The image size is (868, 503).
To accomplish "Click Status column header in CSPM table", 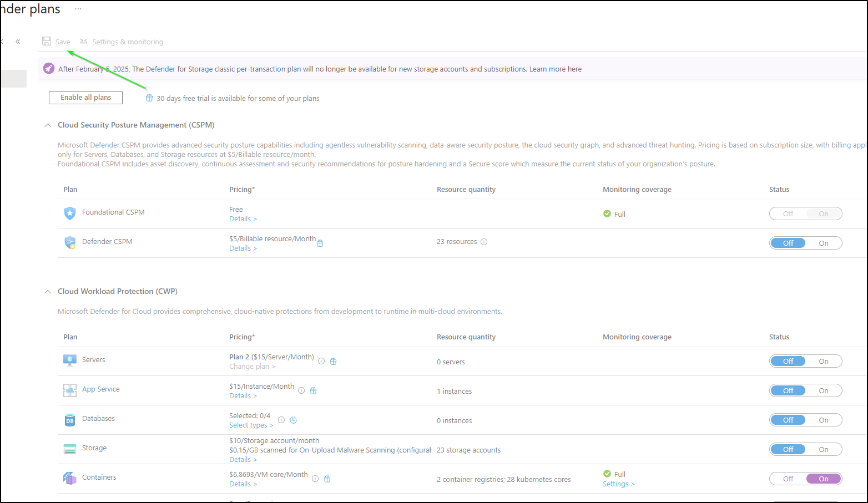I will coord(779,190).
